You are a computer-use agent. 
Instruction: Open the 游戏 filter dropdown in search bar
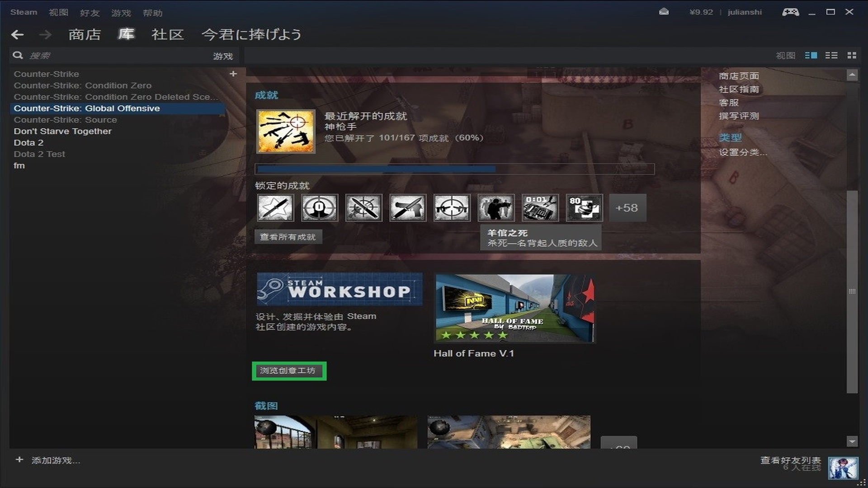[223, 56]
